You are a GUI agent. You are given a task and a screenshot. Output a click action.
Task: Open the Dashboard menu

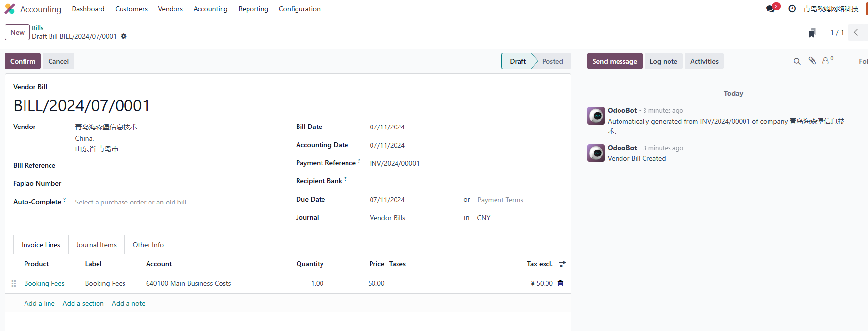coord(88,9)
